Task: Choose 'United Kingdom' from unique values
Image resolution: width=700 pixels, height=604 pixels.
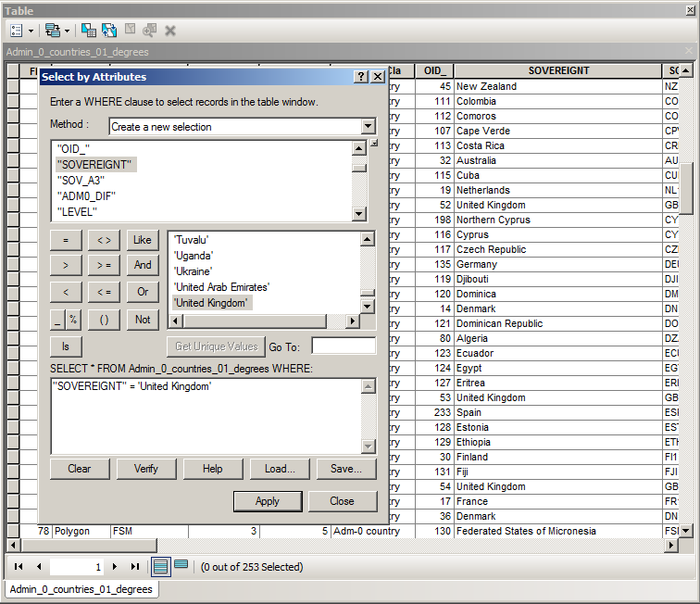Action: coord(211,303)
